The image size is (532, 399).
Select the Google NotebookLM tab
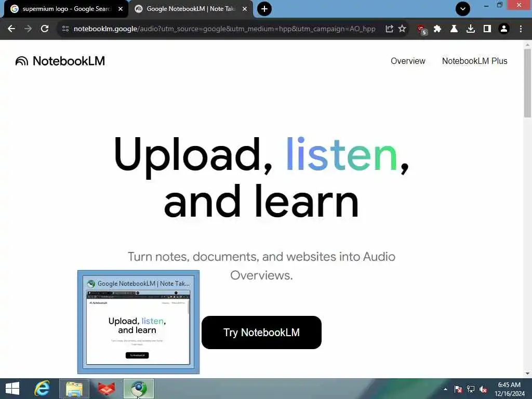pos(190,9)
